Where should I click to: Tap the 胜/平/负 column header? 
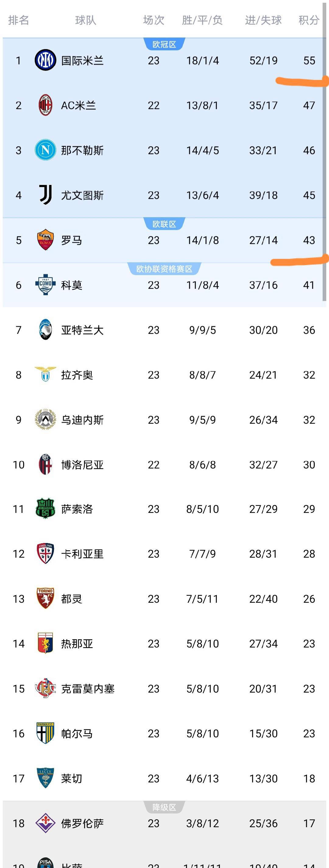pos(202,20)
